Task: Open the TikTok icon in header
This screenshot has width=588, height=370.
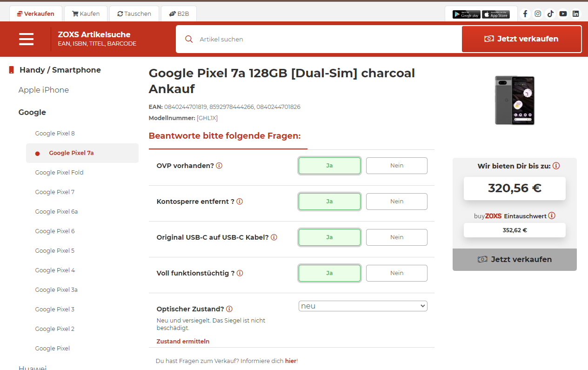Action: (x=550, y=13)
